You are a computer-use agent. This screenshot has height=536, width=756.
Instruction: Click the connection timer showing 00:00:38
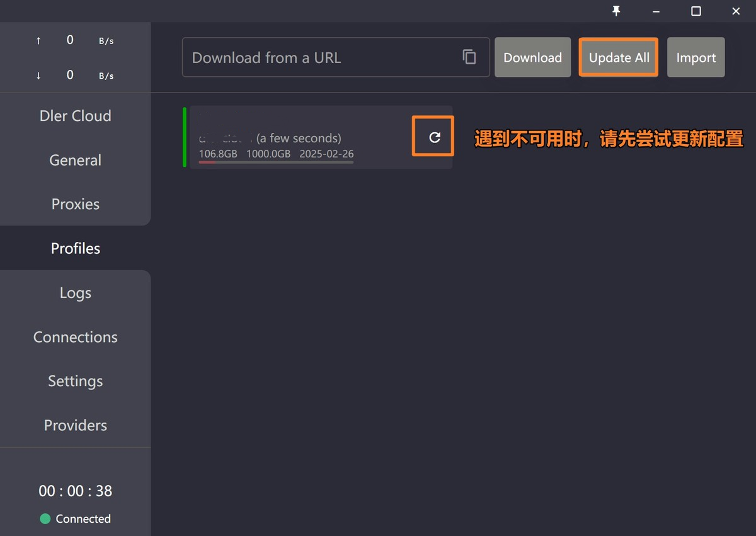pyautogui.click(x=75, y=491)
